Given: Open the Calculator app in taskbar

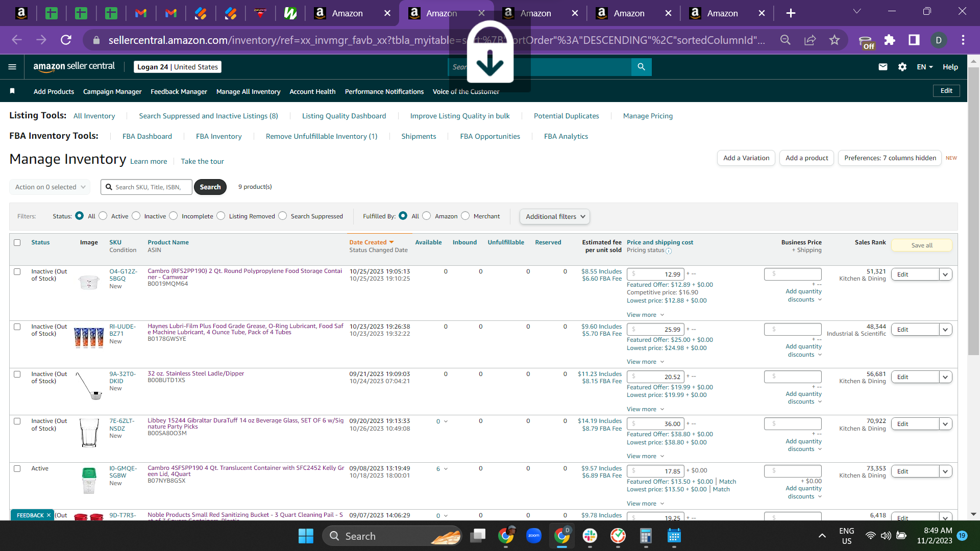Looking at the screenshot, I should (x=646, y=536).
